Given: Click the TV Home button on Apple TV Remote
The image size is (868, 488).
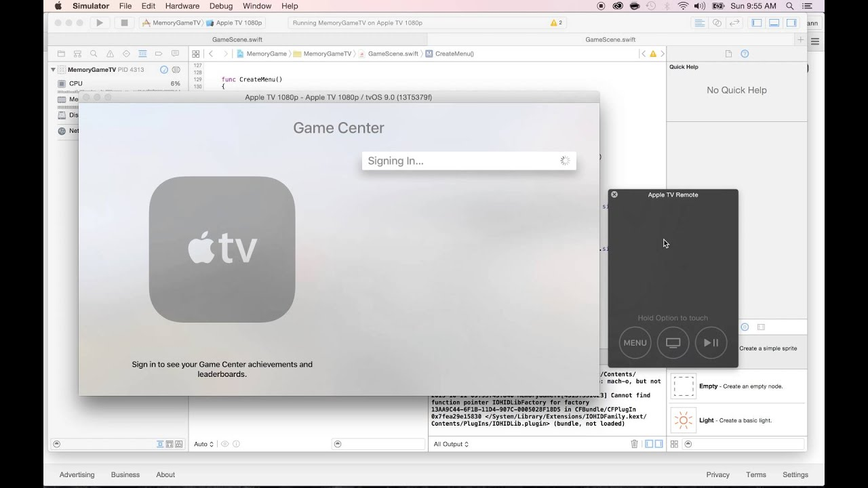Looking at the screenshot, I should (x=673, y=343).
